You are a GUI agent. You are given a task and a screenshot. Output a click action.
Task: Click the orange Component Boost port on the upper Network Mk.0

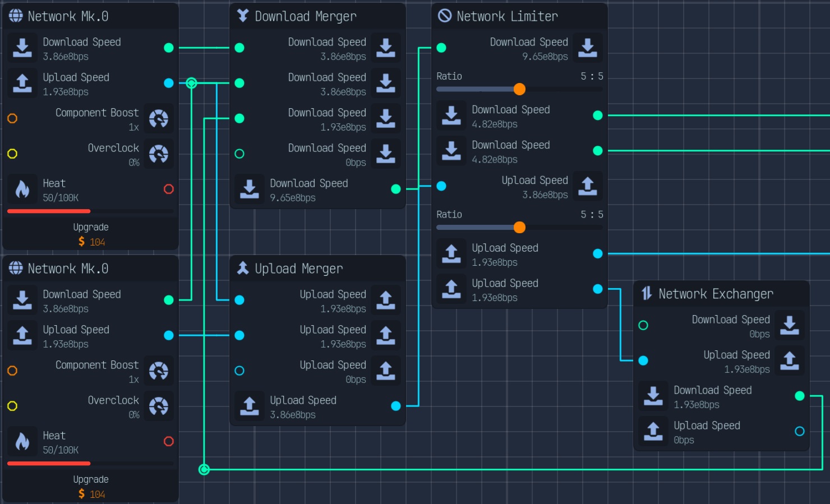pos(12,118)
